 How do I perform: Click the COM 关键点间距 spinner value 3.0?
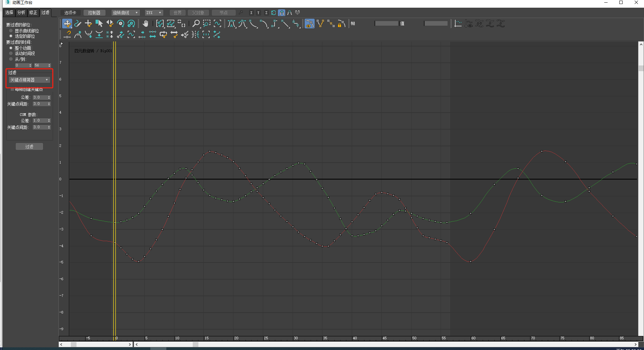tap(42, 127)
